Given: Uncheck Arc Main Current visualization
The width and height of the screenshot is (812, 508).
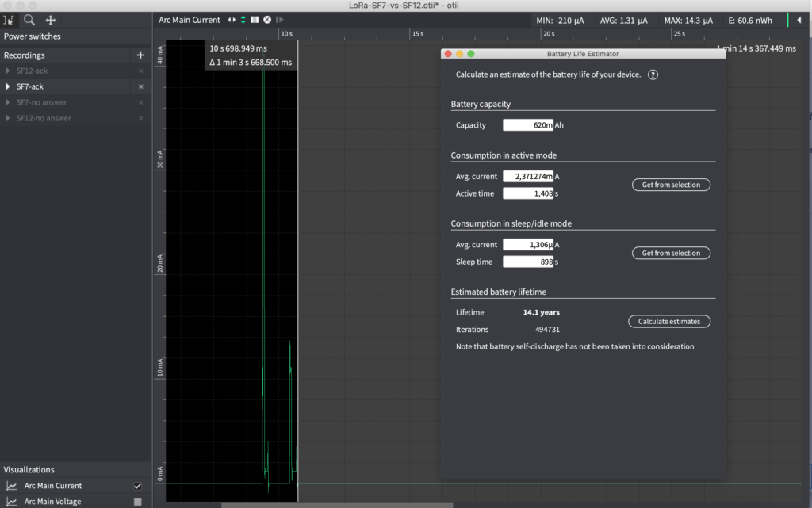Looking at the screenshot, I should (138, 486).
